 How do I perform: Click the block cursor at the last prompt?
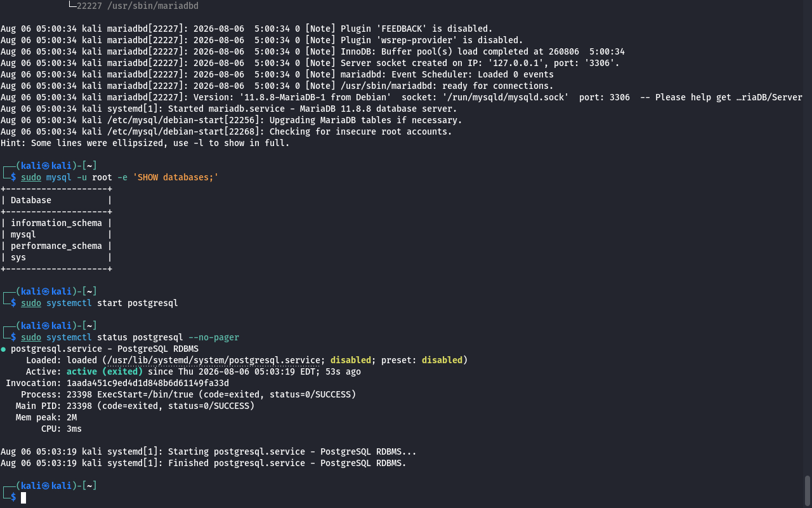[23, 498]
